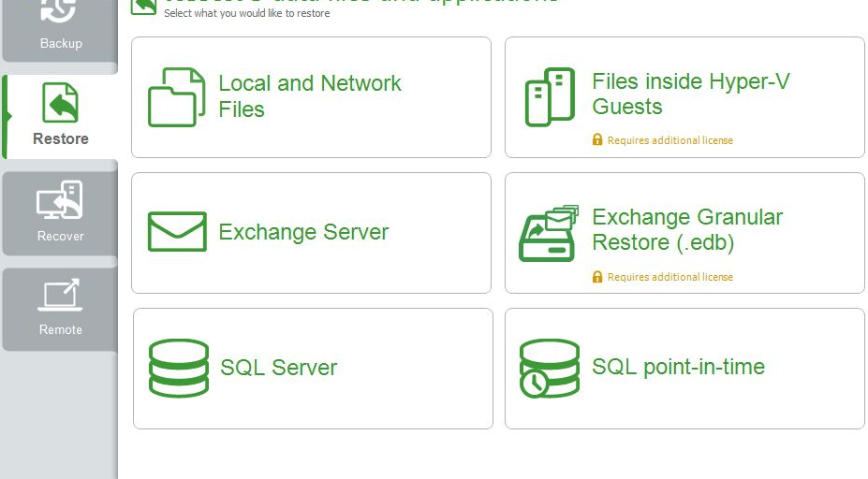Click the Restore page arrow icon
This screenshot has height=479, width=868.
click(x=60, y=102)
